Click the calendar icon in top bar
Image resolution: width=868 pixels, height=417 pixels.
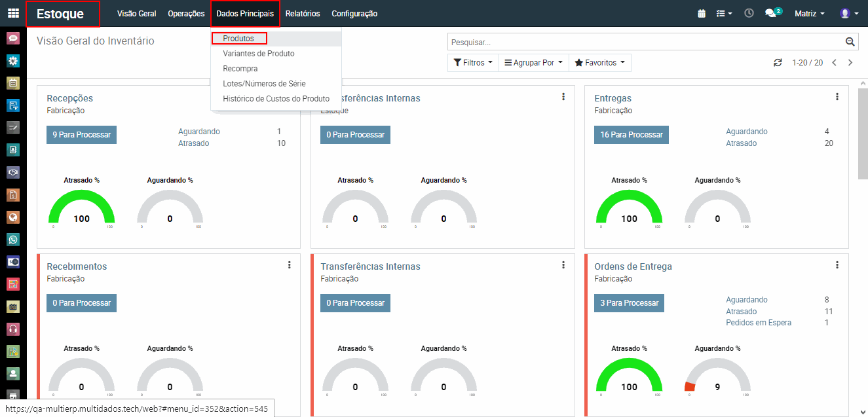pos(702,13)
